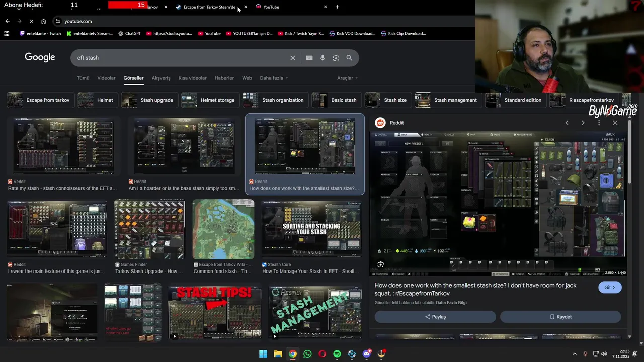Show next image in preview panel
Viewport: 644px width, 362px height.
click(x=583, y=123)
